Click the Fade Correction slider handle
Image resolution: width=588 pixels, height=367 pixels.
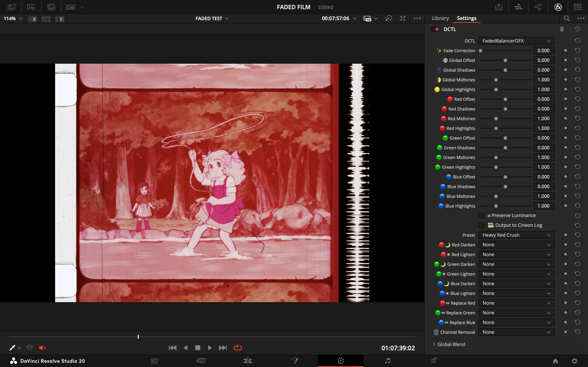pos(480,51)
